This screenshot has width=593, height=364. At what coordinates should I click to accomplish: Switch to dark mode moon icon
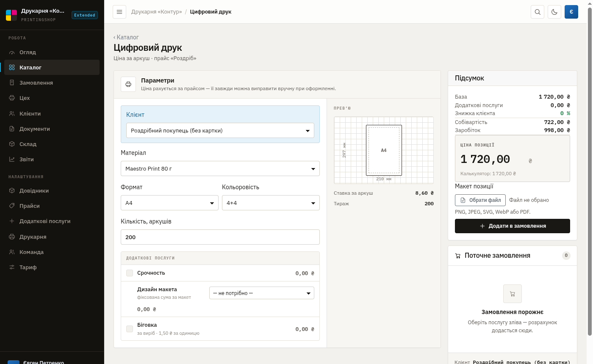[554, 12]
